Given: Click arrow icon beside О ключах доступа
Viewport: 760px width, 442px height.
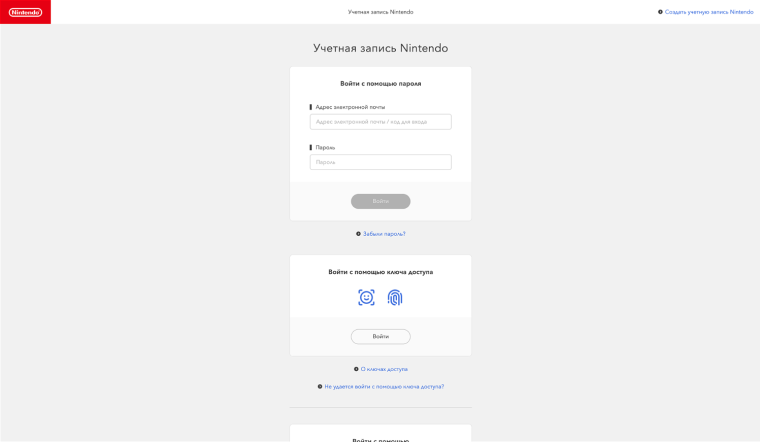Looking at the screenshot, I should pyautogui.click(x=356, y=369).
